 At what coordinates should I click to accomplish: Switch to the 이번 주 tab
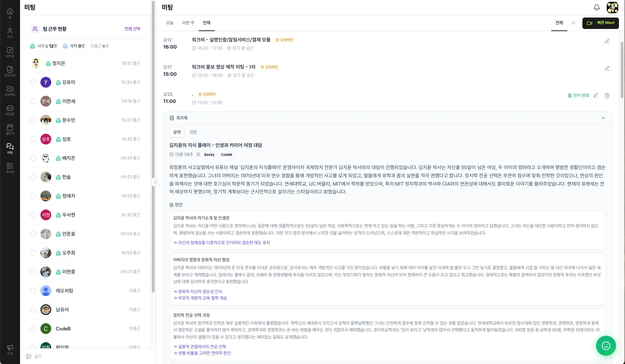[x=188, y=23]
